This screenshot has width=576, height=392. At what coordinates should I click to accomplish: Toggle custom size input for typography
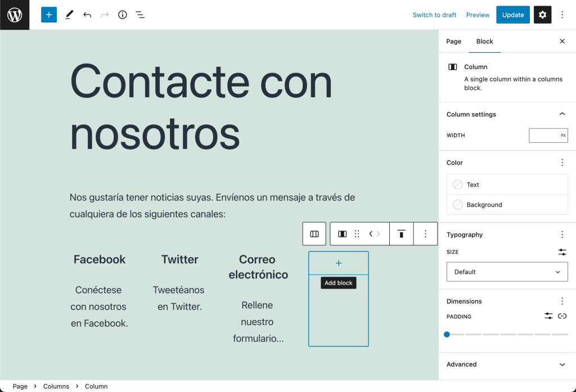point(562,252)
